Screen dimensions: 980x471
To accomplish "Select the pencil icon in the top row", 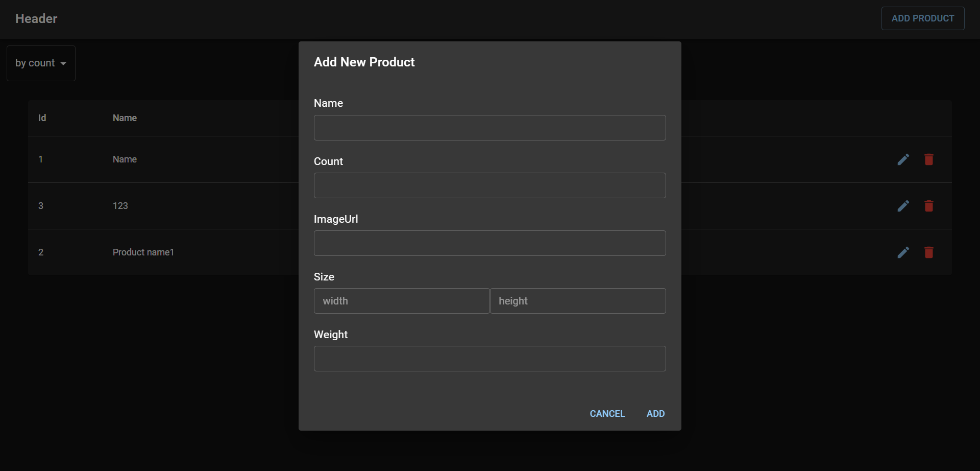I will [x=903, y=159].
